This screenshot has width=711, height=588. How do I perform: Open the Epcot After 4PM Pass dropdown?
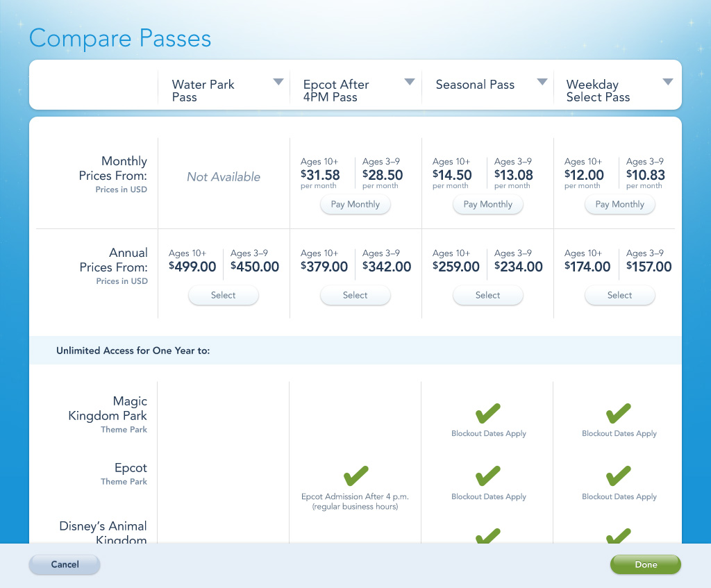(410, 83)
